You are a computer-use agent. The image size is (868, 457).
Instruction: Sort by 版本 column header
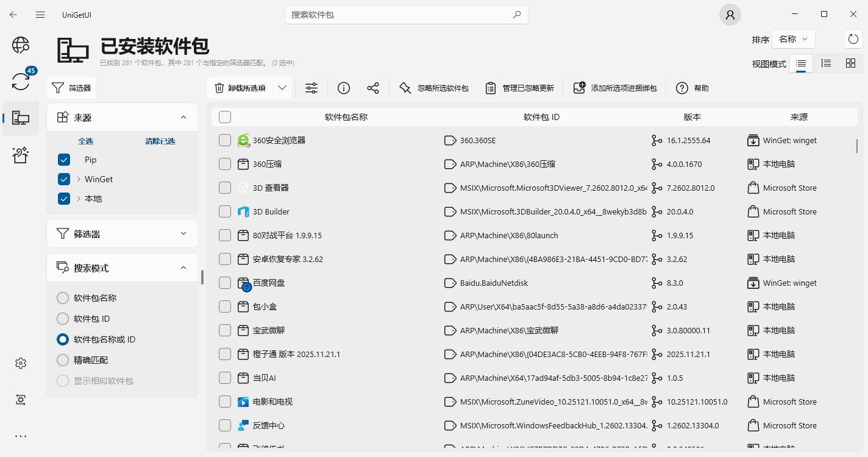coord(692,117)
